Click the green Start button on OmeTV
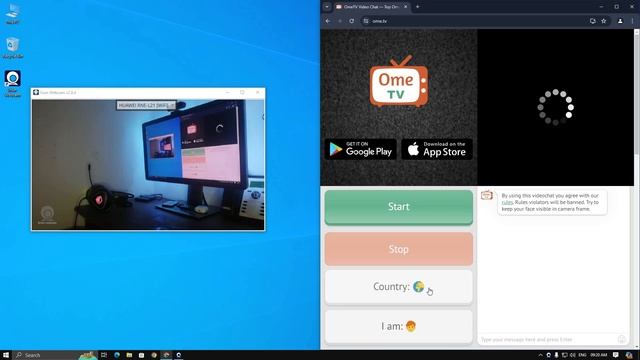 [x=398, y=207]
